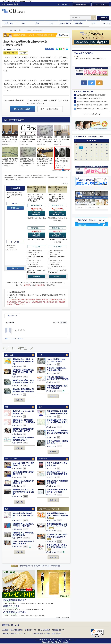Click 記事一覧 under 介護 section
111x644 pixels.
[x=53, y=396]
